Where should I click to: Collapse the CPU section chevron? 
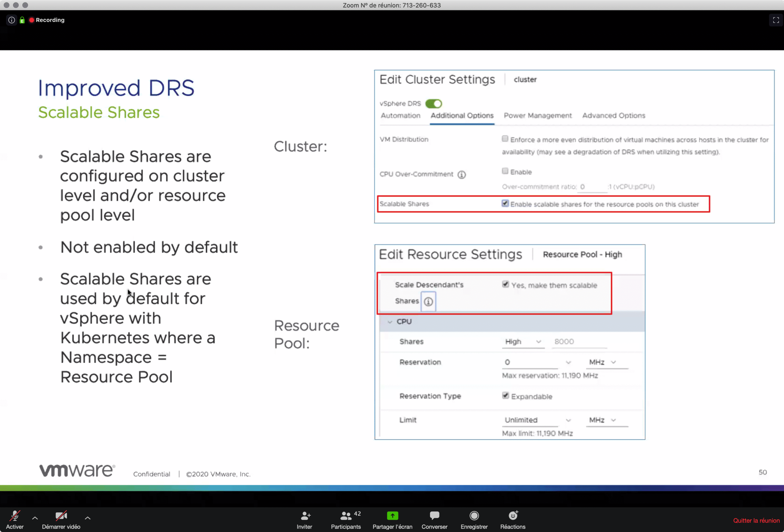(390, 322)
